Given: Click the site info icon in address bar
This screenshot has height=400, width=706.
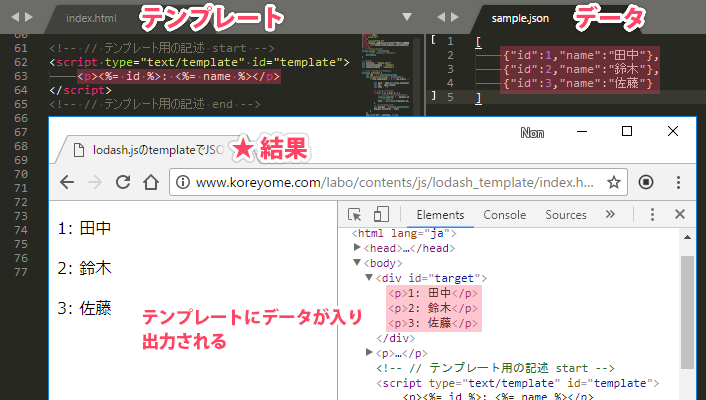Looking at the screenshot, I should tap(183, 182).
